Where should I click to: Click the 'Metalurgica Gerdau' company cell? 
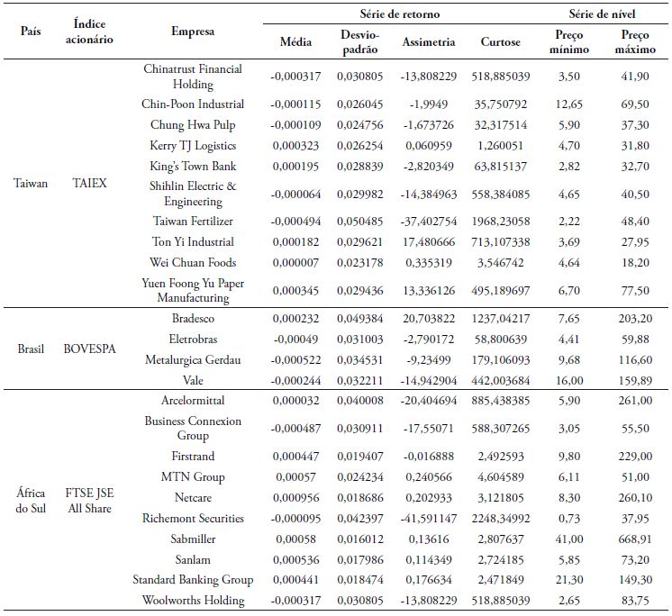[x=193, y=359]
